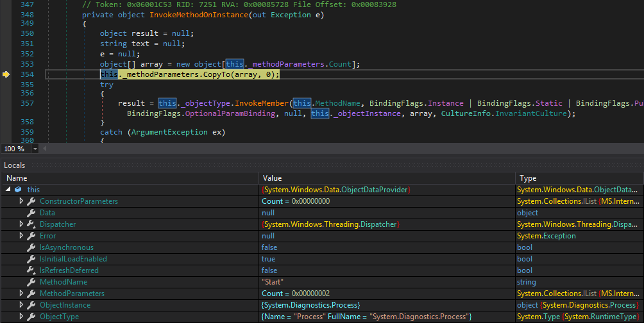Click the 'this' object cube icon
This screenshot has height=323, width=644.
pos(18,189)
